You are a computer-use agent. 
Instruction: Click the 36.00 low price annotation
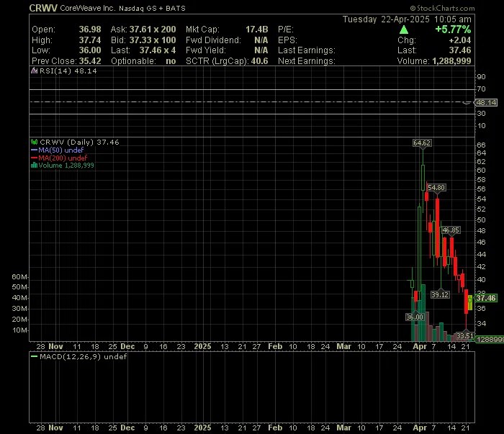point(415,317)
